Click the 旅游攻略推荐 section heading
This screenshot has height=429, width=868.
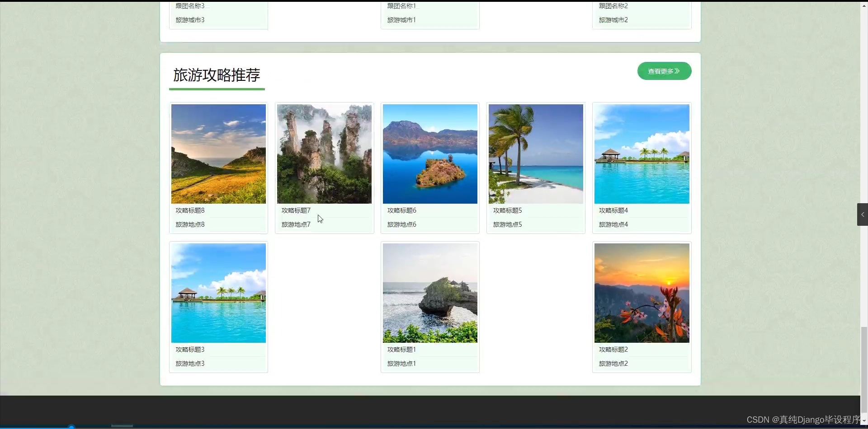click(x=217, y=75)
